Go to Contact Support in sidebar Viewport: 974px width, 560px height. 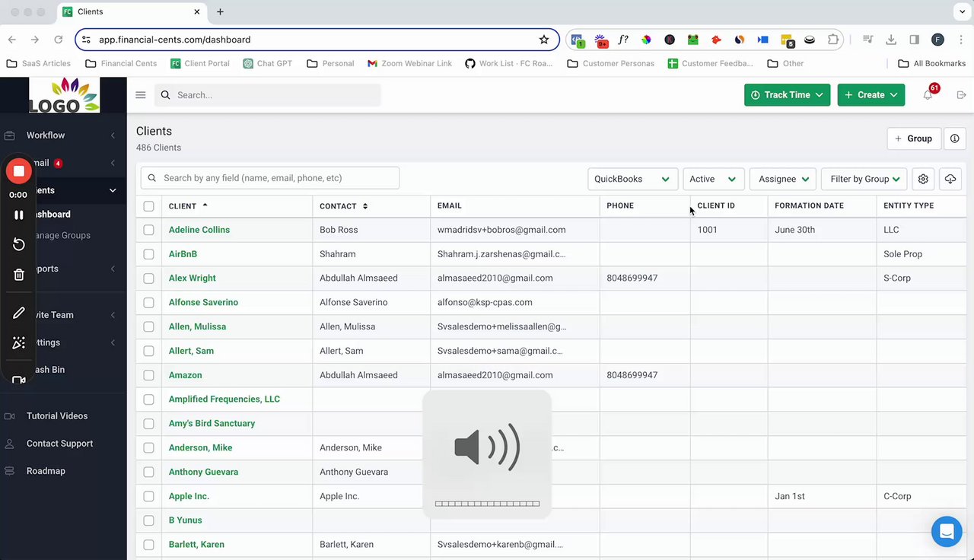(x=59, y=444)
